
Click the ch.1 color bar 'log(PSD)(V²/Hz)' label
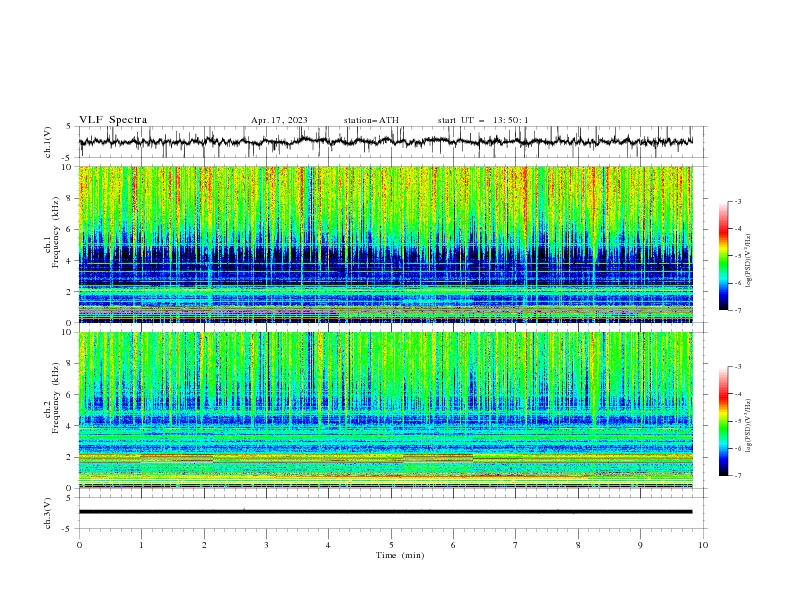[x=748, y=261]
